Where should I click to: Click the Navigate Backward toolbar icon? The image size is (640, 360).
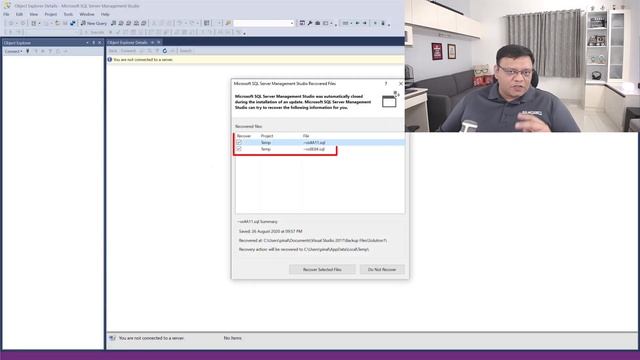(11, 23)
